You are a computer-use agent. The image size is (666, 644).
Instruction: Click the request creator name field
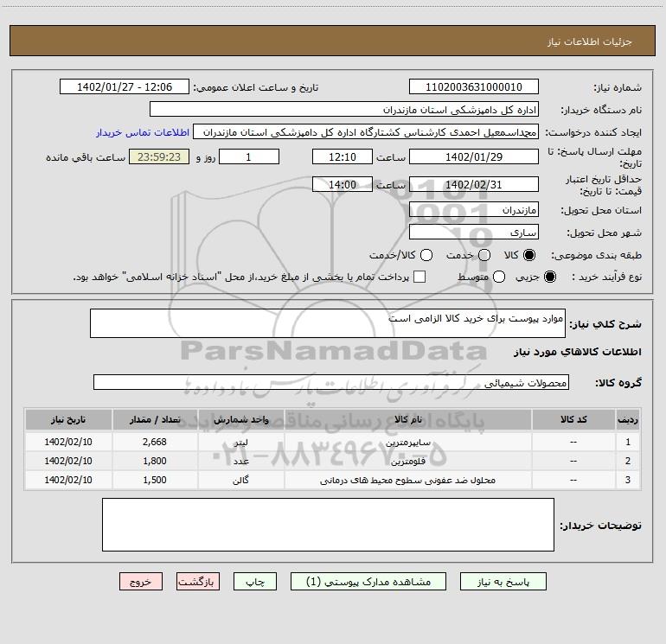(x=366, y=132)
